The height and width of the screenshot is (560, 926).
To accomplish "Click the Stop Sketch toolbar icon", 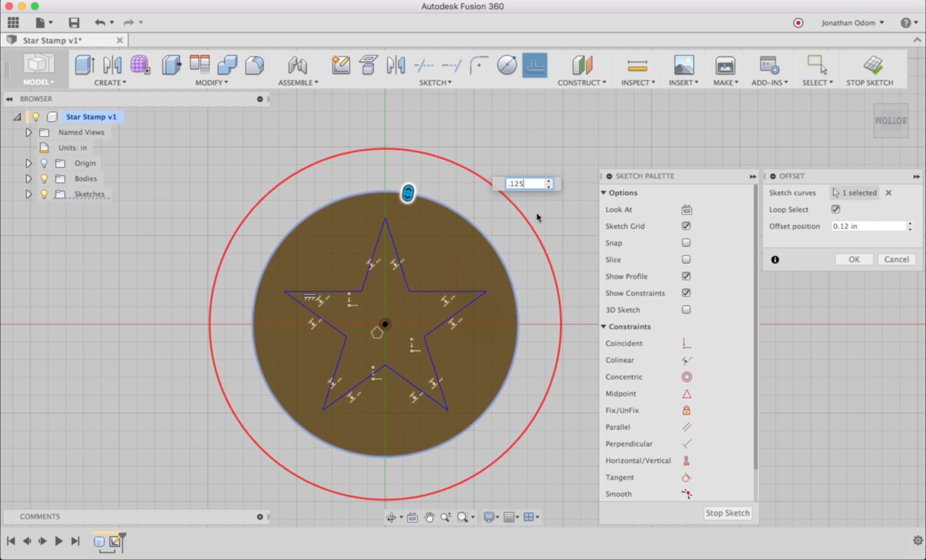I will [873, 65].
